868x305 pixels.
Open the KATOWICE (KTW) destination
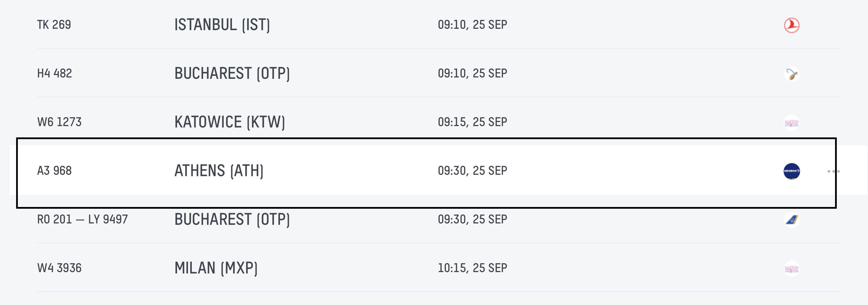[x=230, y=122]
